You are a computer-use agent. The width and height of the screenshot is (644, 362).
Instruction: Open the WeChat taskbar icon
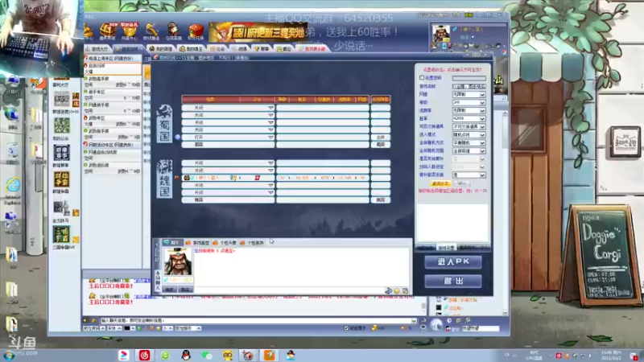coord(207,355)
